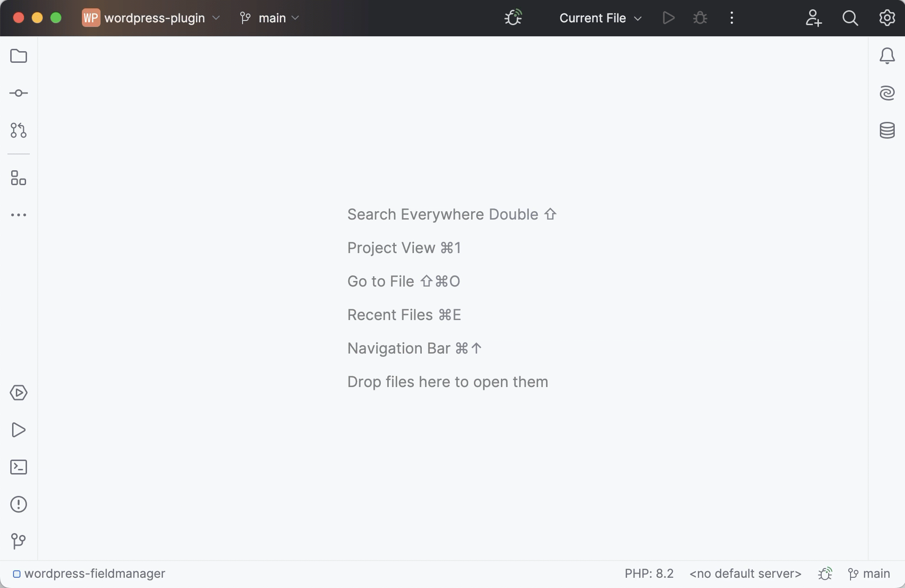Click no default server status entry
The image size is (905, 588).
point(745,574)
